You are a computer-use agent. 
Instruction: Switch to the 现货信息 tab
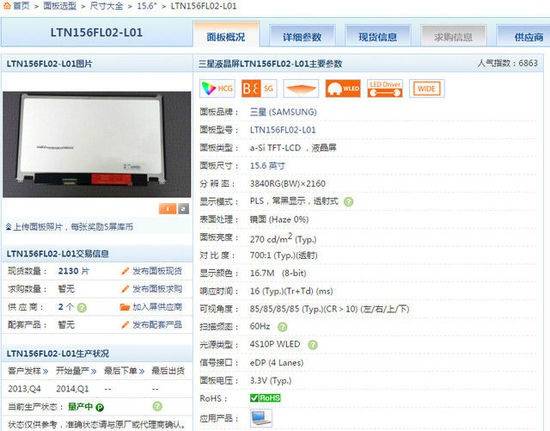pyautogui.click(x=378, y=36)
